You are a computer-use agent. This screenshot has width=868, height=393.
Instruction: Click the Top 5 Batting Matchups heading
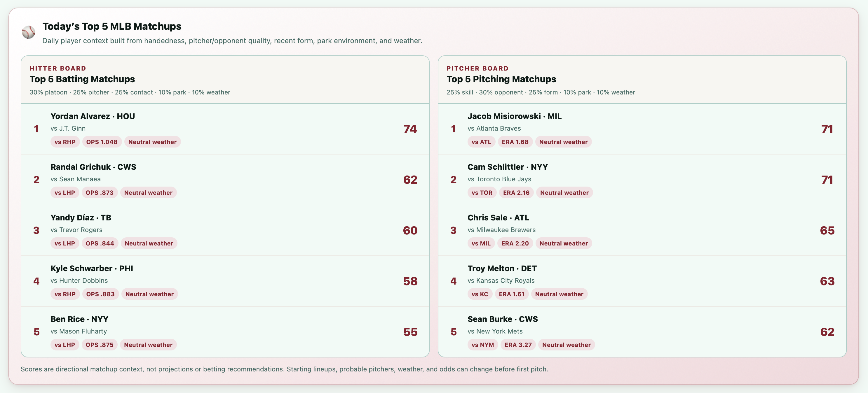(x=82, y=79)
